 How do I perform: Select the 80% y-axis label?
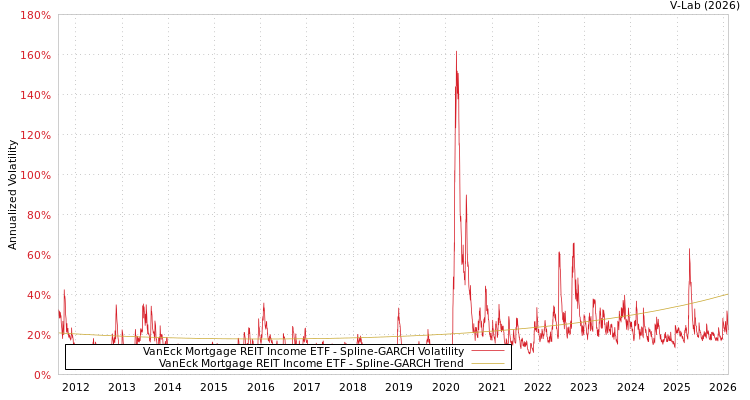pos(38,215)
